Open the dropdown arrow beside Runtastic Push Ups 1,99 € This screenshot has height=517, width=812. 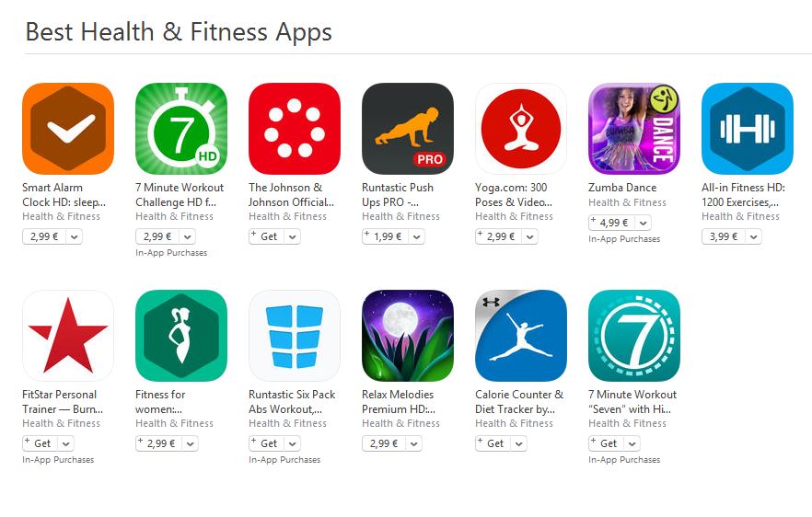coord(417,237)
